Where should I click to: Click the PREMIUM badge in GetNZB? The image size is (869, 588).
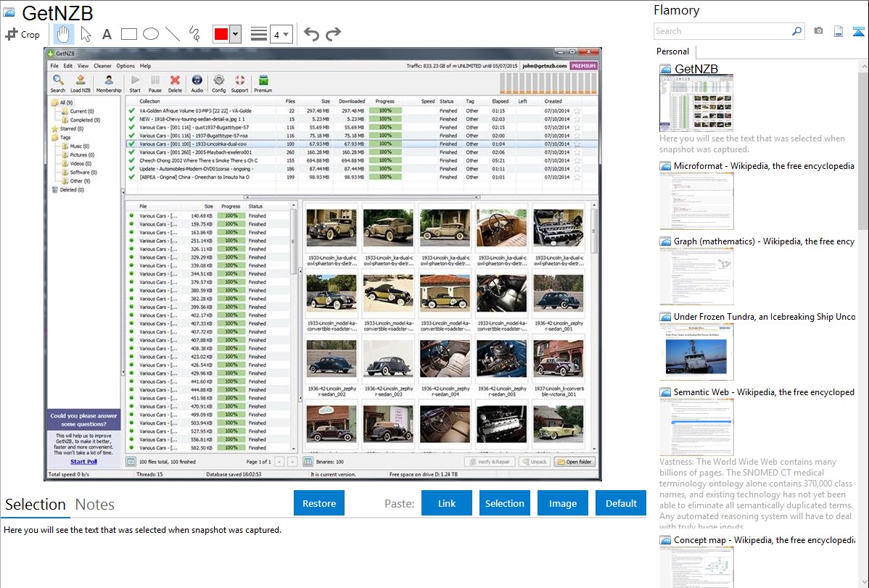(x=584, y=66)
